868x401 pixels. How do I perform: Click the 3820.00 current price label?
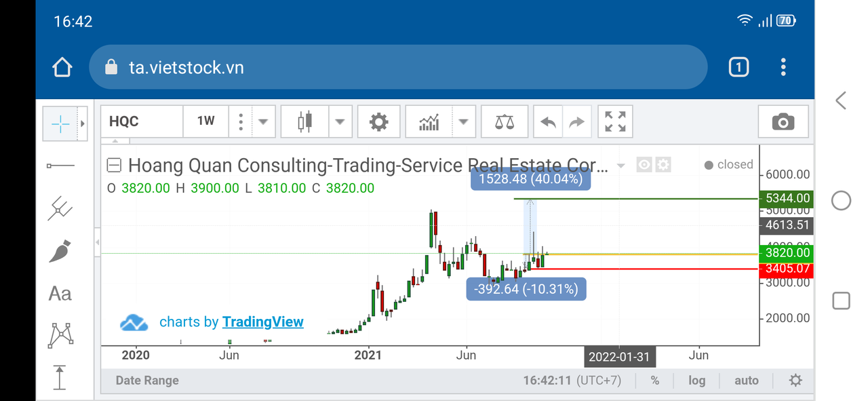point(785,252)
